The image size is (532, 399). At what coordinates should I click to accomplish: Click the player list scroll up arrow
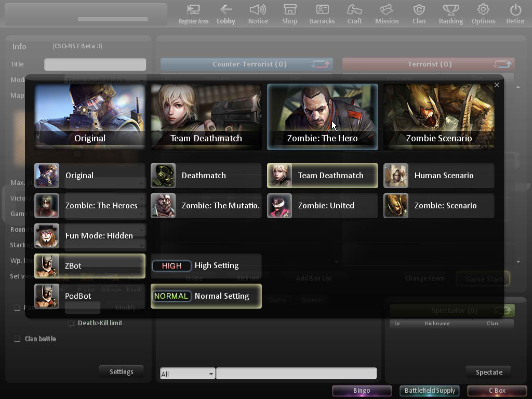[518, 87]
